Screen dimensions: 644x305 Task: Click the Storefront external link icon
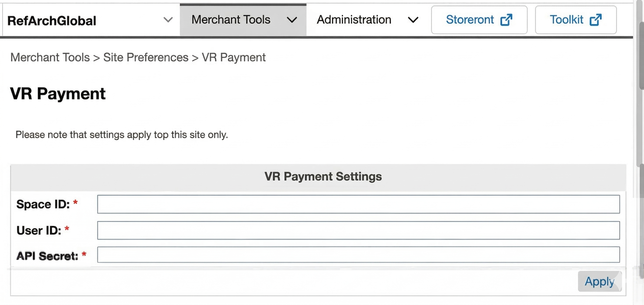click(506, 20)
